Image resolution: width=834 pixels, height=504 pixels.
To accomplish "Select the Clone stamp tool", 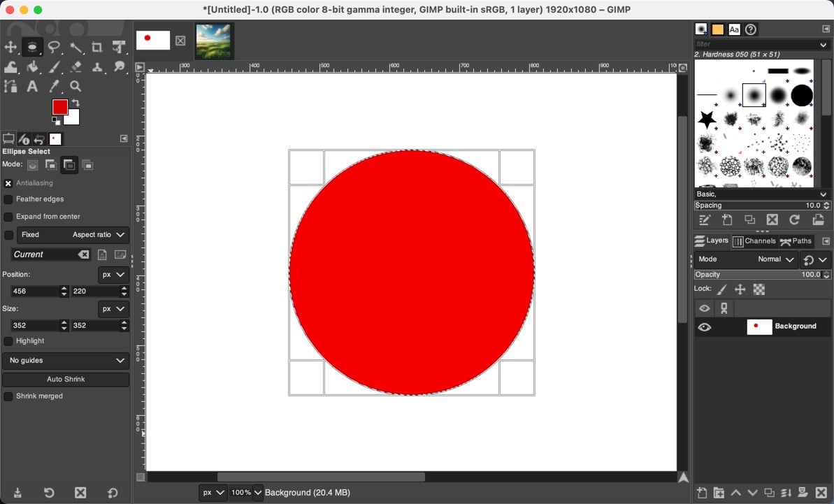I will 97,66.
